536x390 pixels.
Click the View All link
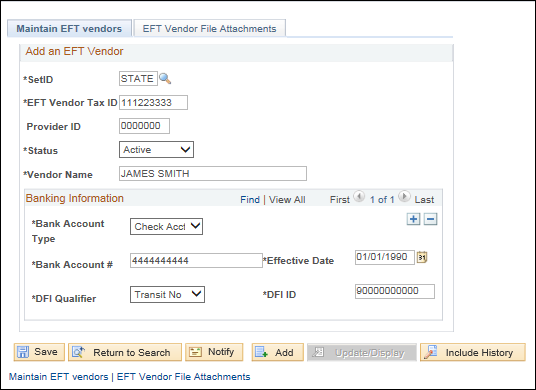pyautogui.click(x=287, y=200)
